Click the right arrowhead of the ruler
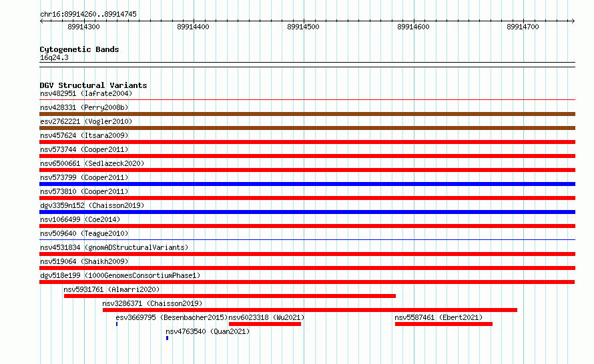The height and width of the screenshot is (364, 594). click(x=573, y=21)
